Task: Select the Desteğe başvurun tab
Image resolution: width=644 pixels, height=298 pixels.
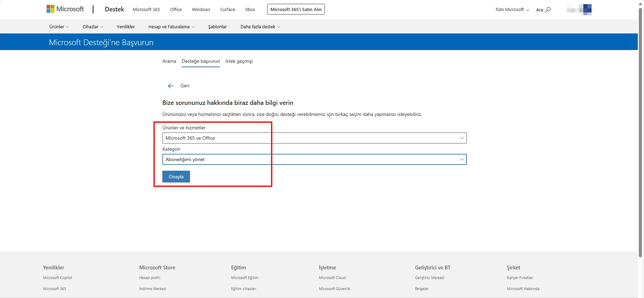Action: [x=201, y=61]
